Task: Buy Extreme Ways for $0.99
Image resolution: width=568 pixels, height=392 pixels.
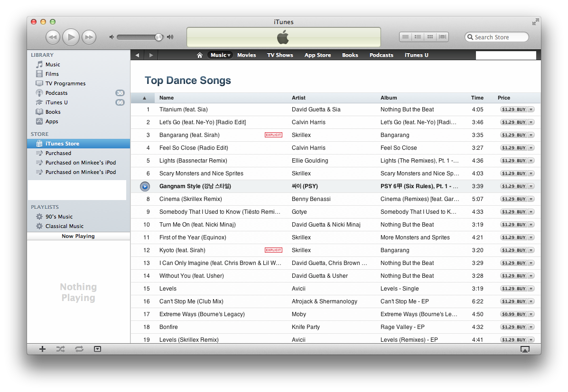Action: tap(513, 314)
